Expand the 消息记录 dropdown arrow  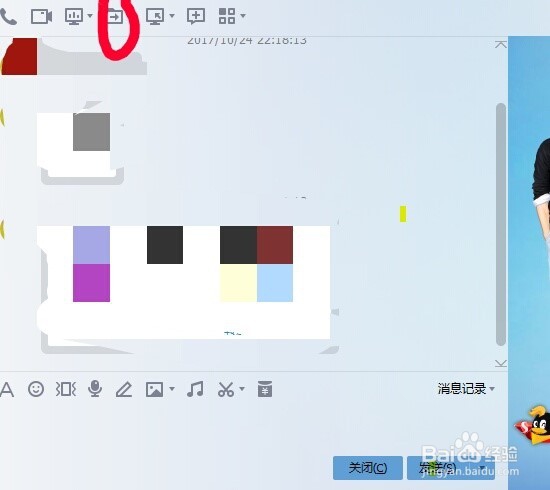[x=492, y=389]
